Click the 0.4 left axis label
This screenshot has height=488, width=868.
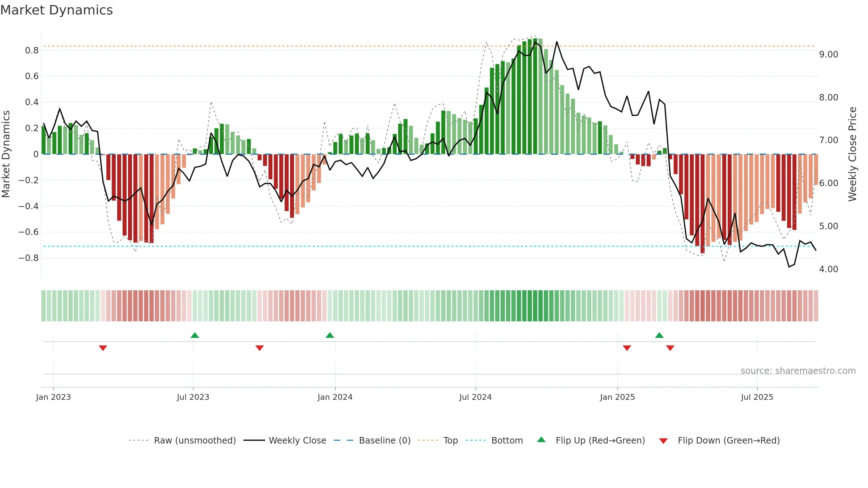coord(32,102)
